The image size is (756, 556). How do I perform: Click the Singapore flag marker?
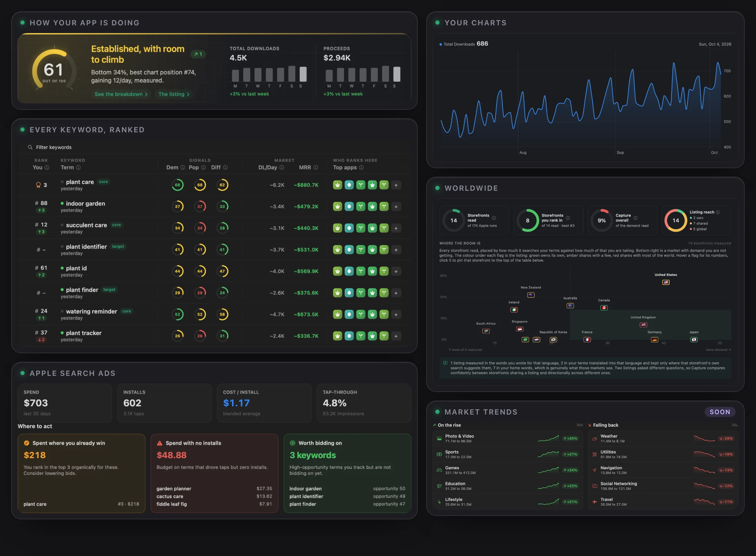pos(520,329)
